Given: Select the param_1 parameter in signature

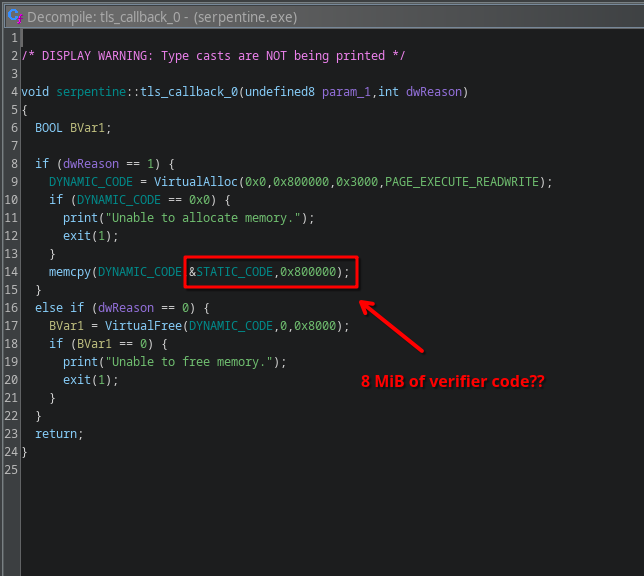Looking at the screenshot, I should coord(346,92).
